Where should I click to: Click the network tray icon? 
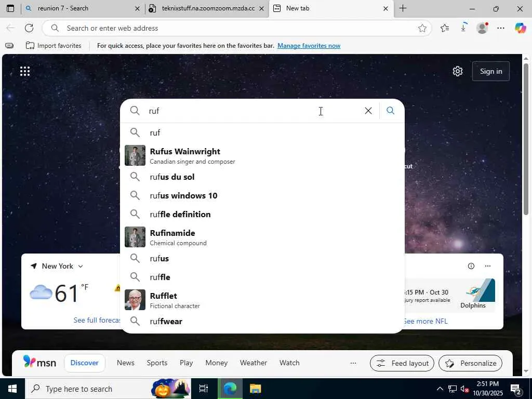(x=453, y=389)
